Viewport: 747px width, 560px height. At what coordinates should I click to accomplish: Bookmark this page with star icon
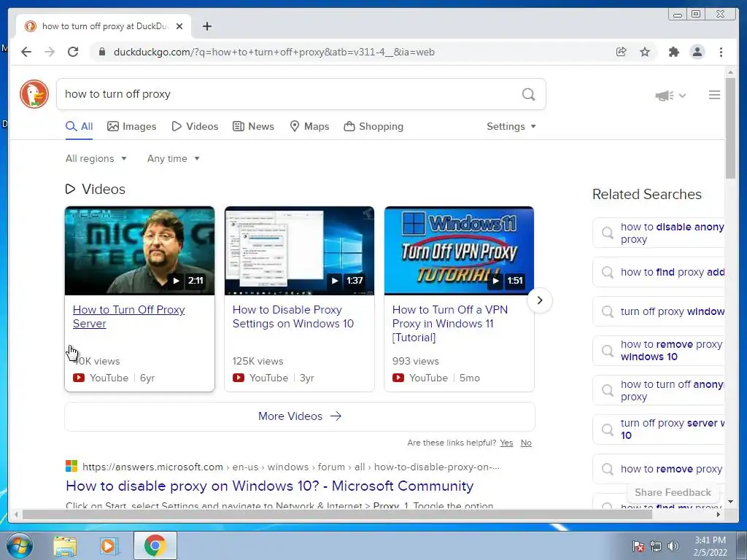click(645, 52)
